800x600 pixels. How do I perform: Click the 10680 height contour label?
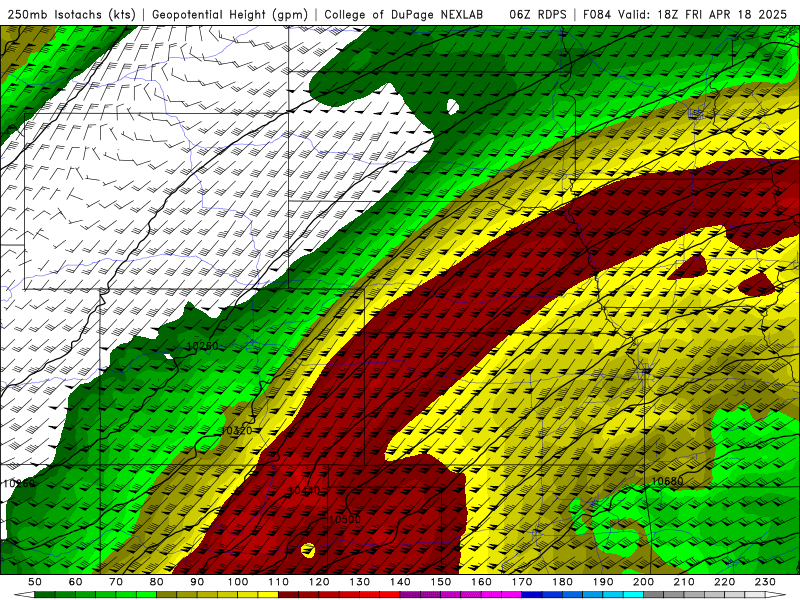pos(667,481)
